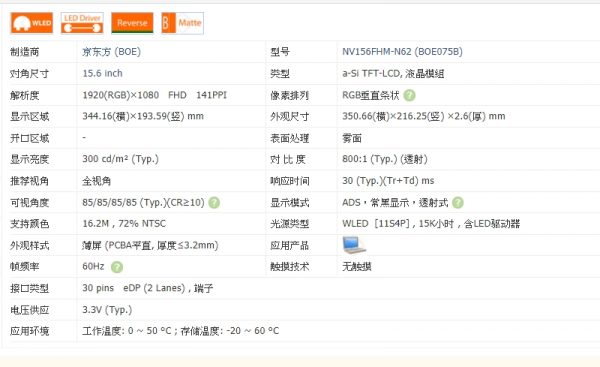Open help icon next to 60Hz
The width and height of the screenshot is (600, 367).
coord(117,267)
